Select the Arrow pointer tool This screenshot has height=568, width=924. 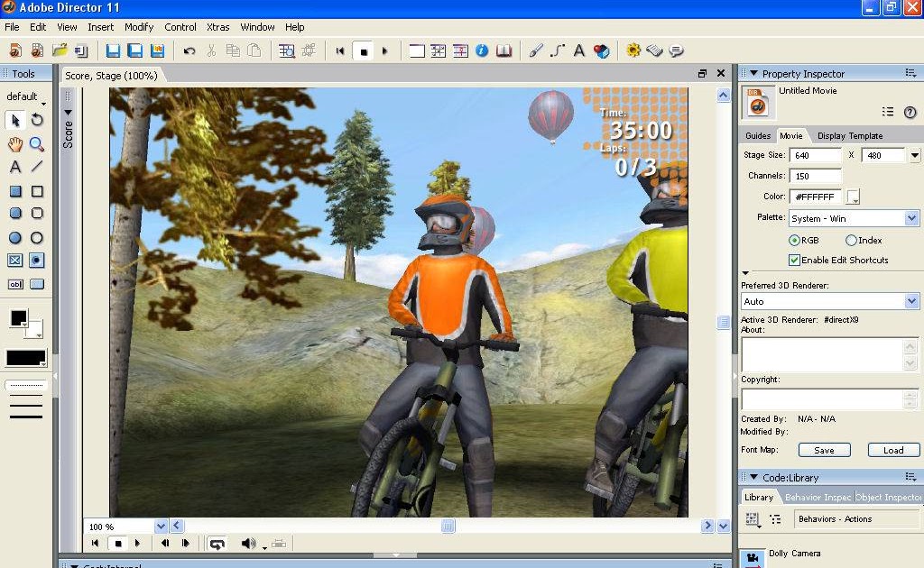point(15,120)
